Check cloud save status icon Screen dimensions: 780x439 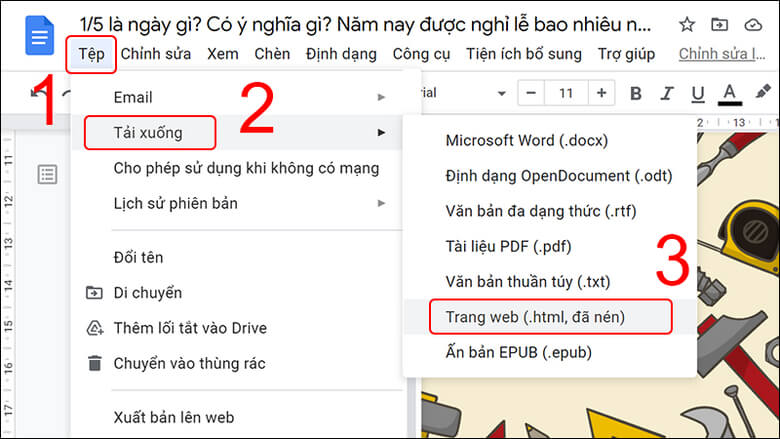[x=753, y=25]
